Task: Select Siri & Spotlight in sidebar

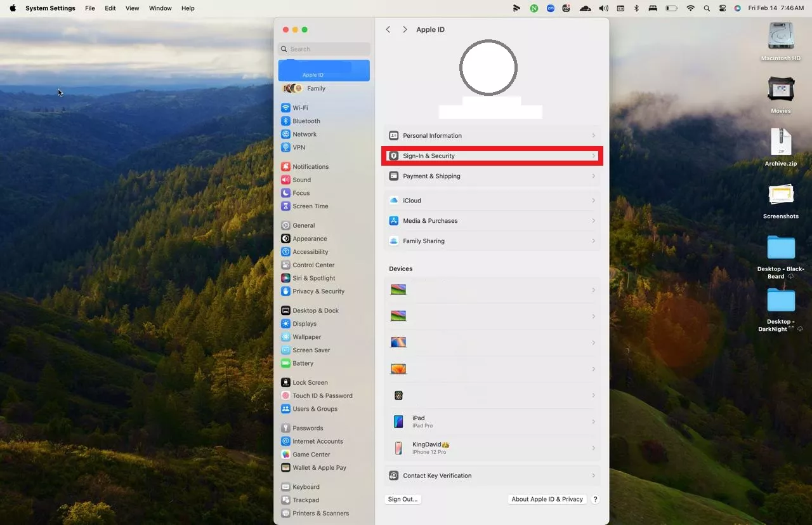Action: [x=313, y=278]
